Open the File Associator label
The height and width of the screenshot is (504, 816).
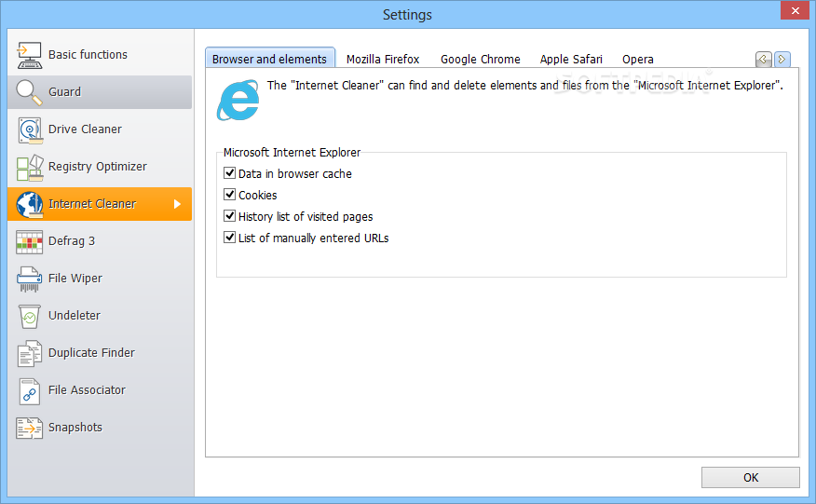coord(87,390)
